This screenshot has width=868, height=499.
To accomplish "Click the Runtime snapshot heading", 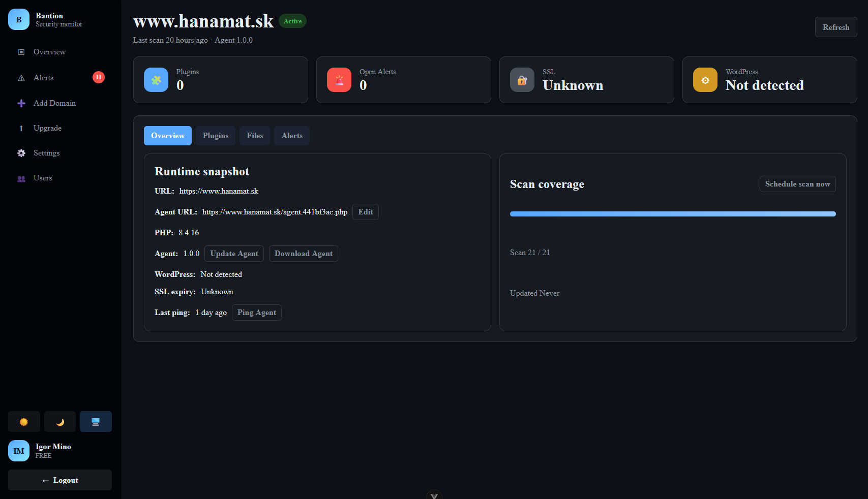I will [202, 171].
